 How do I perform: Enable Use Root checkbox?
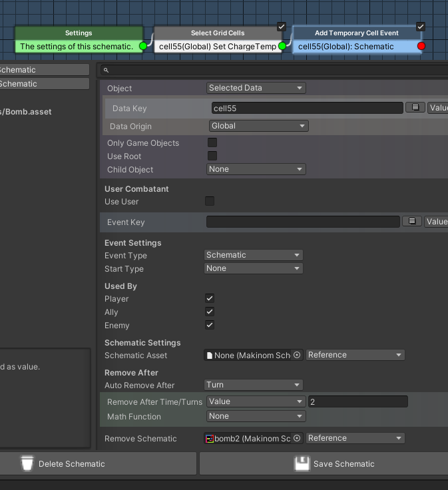[x=212, y=156]
